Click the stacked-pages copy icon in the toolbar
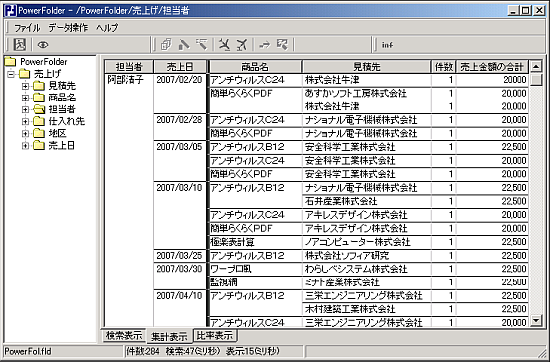 [166, 45]
